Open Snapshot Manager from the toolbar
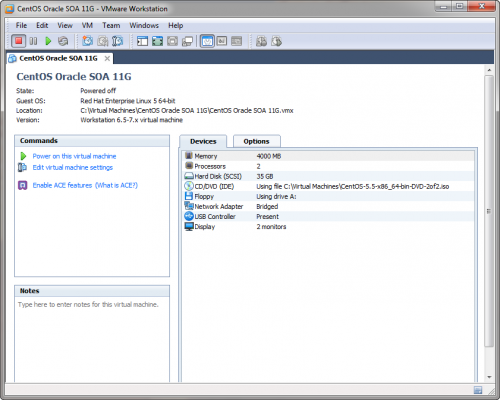 tap(117, 41)
